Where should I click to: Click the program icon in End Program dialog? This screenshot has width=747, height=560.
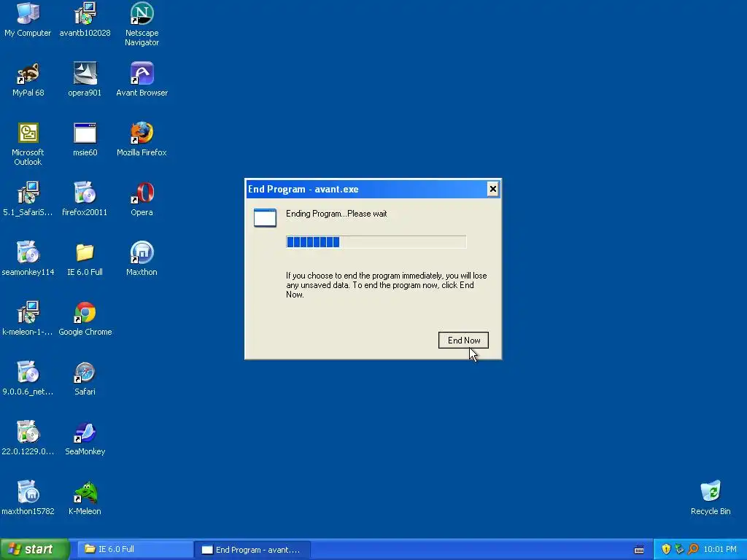pyautogui.click(x=265, y=217)
